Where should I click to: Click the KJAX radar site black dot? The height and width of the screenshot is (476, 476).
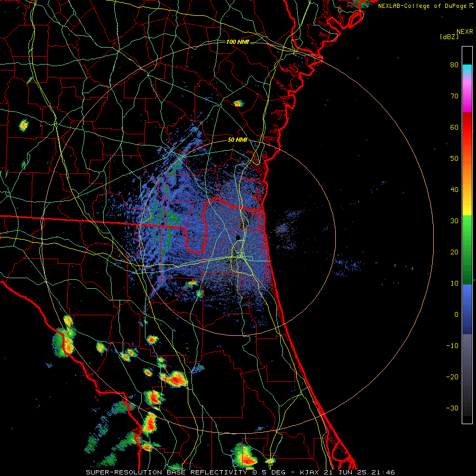(237, 237)
